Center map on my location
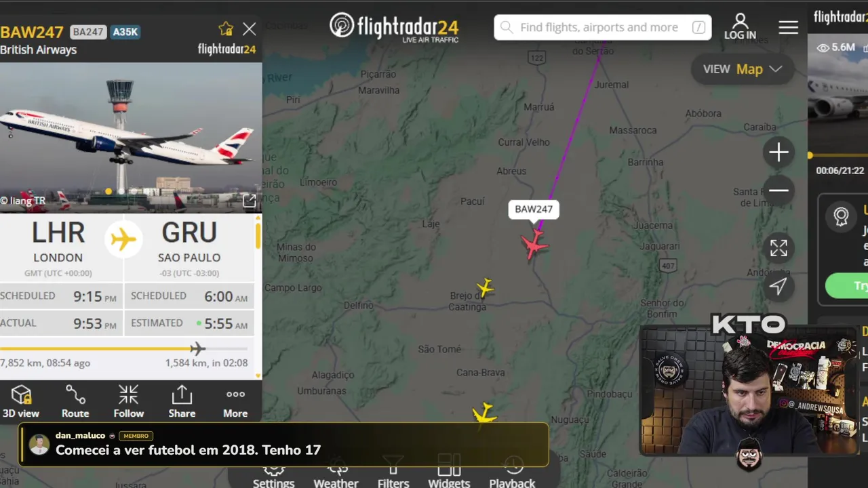Screen dimensions: 868x488 778,287
